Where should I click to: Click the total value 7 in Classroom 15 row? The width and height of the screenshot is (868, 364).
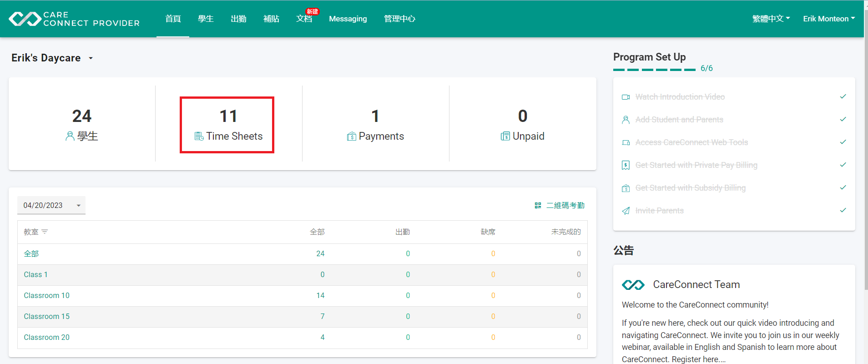click(323, 317)
